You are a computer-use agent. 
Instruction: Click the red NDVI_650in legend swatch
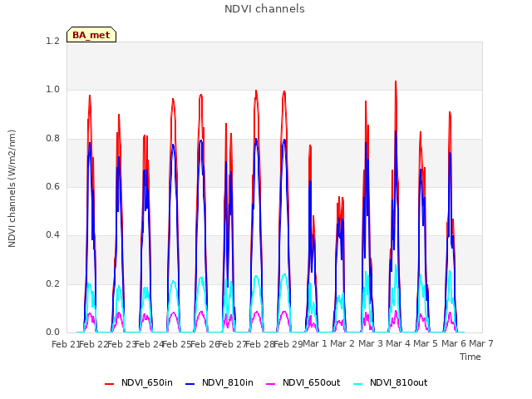click(x=109, y=384)
